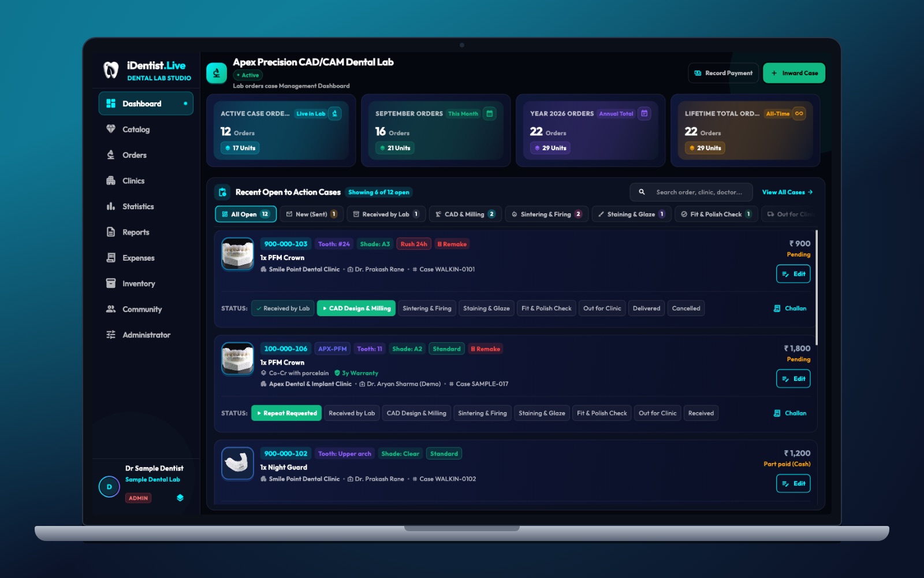Screen dimensions: 924x578
Task: Click the cases list vertical scrollbar
Action: (x=817, y=288)
